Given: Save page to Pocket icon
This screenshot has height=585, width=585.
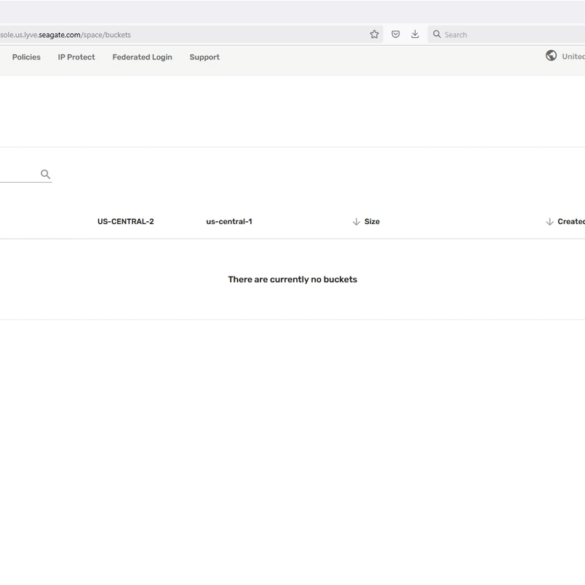Looking at the screenshot, I should click(395, 34).
